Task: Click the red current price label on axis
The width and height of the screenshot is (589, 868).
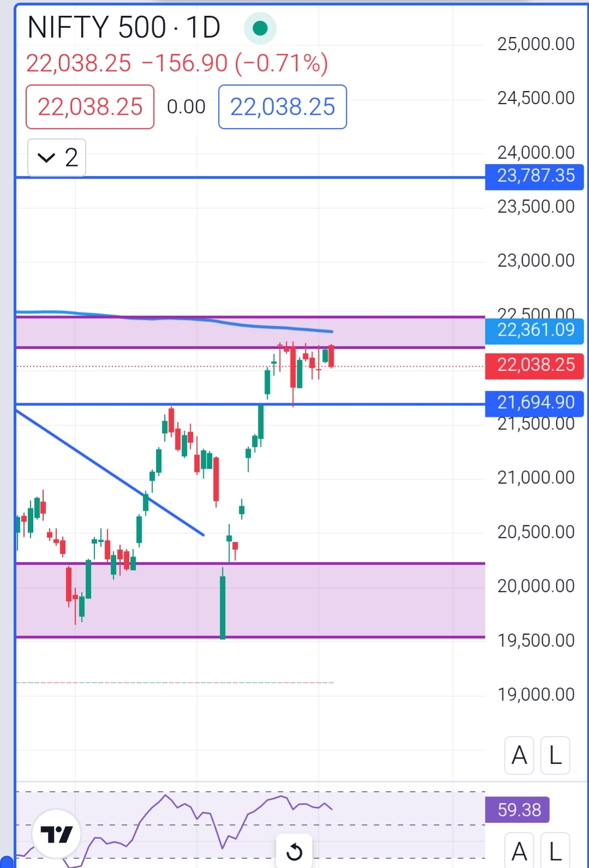Action: tap(535, 365)
